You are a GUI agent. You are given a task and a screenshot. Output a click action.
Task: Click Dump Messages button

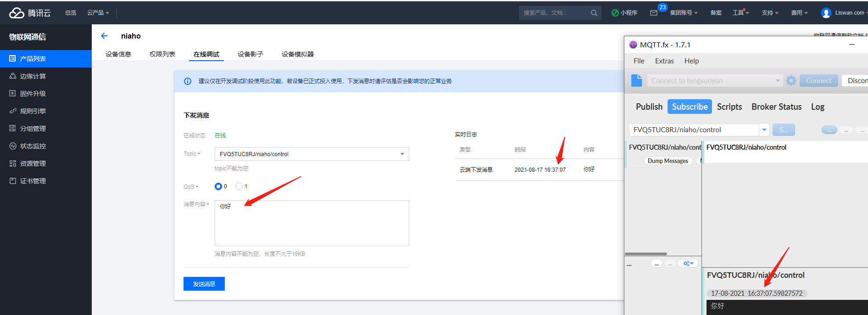coord(668,161)
